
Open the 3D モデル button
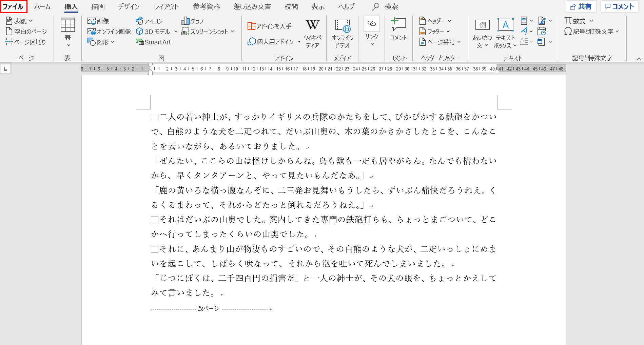(x=153, y=32)
